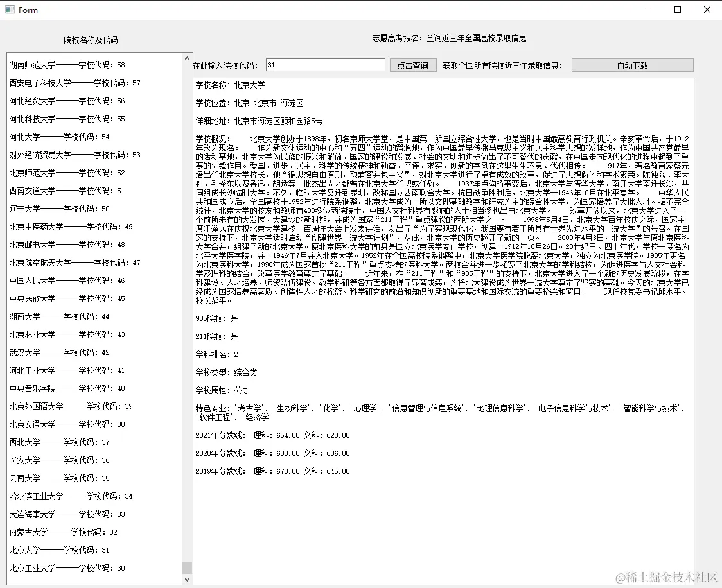722x588 pixels.
Task: Select 北京航空航天大学 学校代码 47 row
Action: tap(75, 263)
